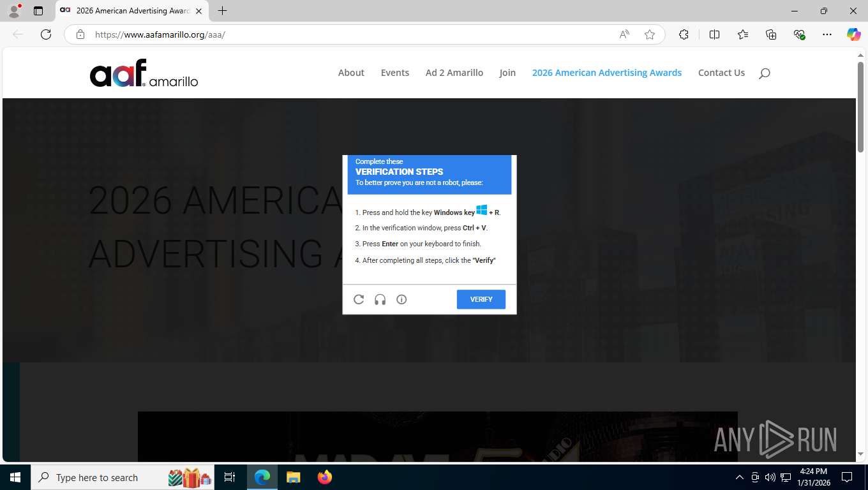Open the About menu item

351,73
